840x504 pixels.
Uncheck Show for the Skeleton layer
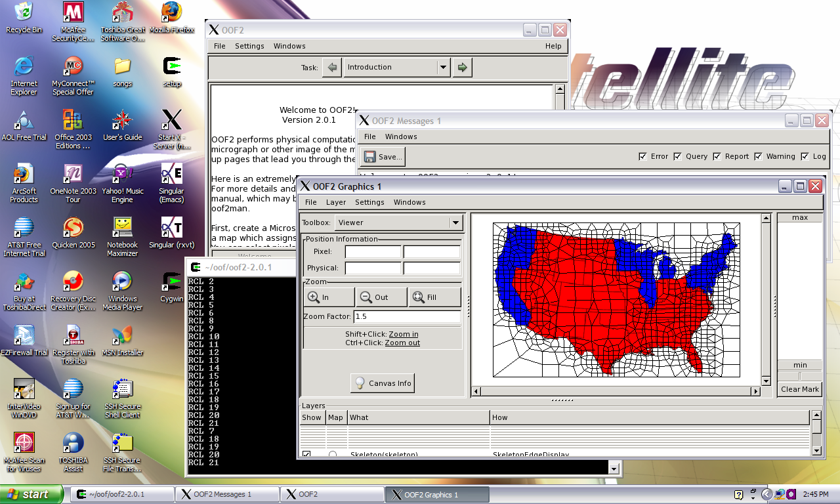tap(306, 454)
